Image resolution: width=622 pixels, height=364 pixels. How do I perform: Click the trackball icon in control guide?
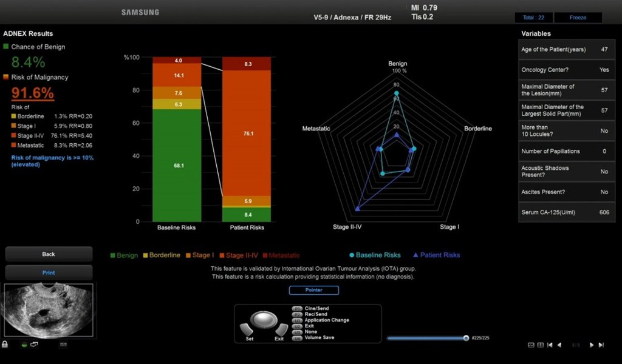pyautogui.click(x=264, y=319)
